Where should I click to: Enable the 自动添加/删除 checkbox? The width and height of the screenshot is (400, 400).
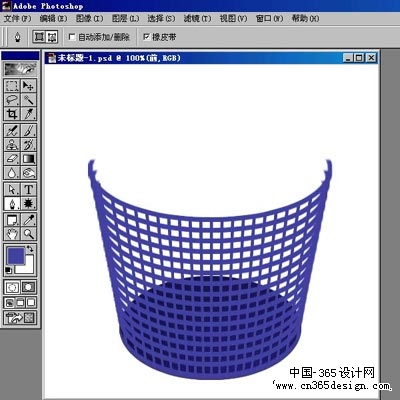[72, 37]
